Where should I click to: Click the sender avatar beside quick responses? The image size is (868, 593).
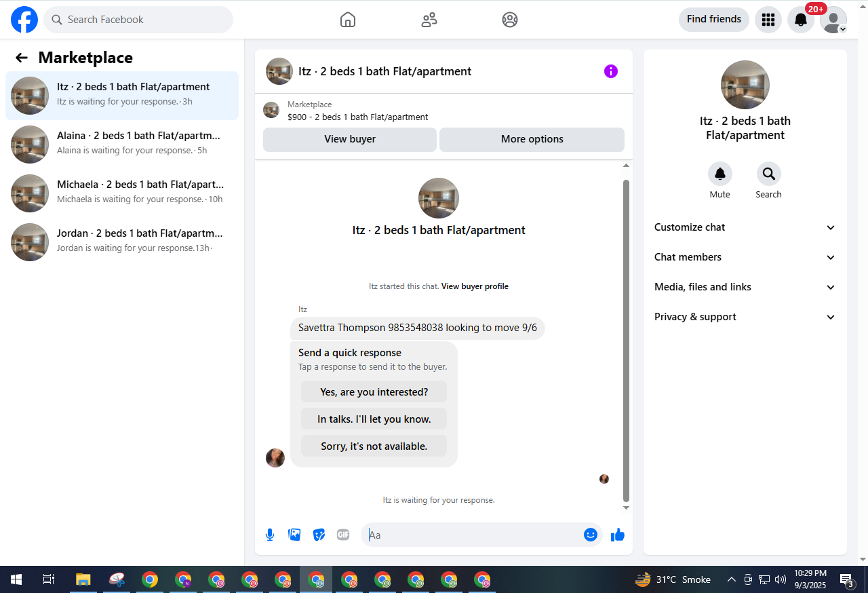[275, 458]
